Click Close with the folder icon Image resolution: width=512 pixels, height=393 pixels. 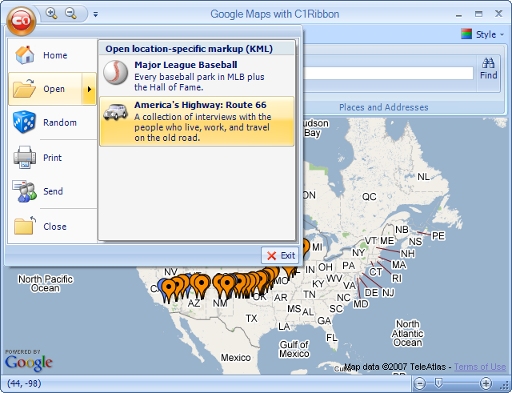coord(52,226)
